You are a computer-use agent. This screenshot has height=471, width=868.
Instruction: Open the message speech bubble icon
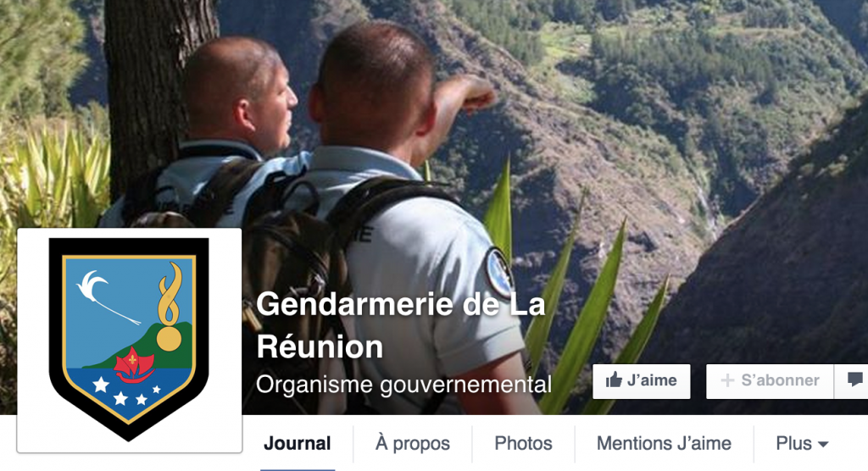click(x=855, y=380)
